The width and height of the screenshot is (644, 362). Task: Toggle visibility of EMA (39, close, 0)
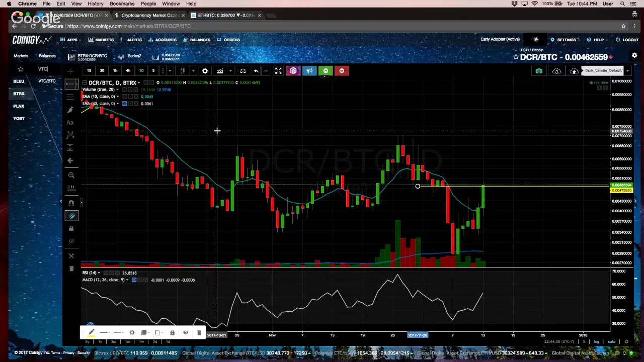coord(125,104)
